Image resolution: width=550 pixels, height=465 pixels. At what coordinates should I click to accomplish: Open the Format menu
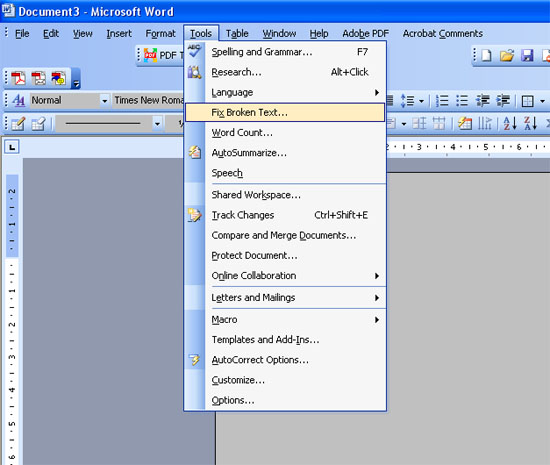160,34
